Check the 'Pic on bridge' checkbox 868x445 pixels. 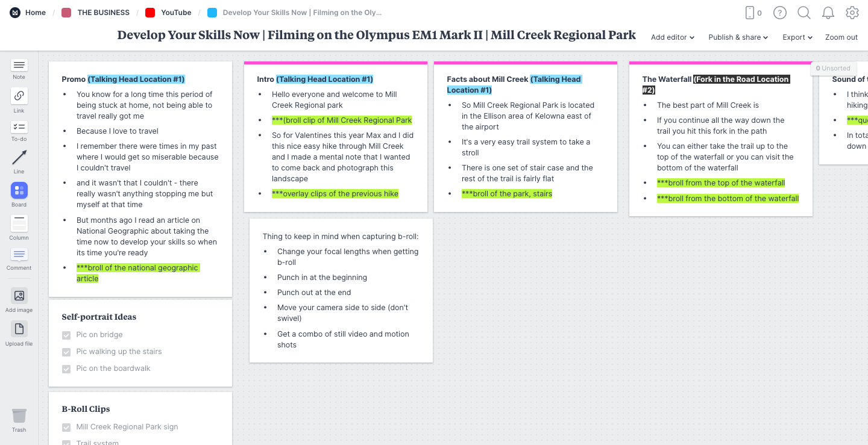[66, 335]
